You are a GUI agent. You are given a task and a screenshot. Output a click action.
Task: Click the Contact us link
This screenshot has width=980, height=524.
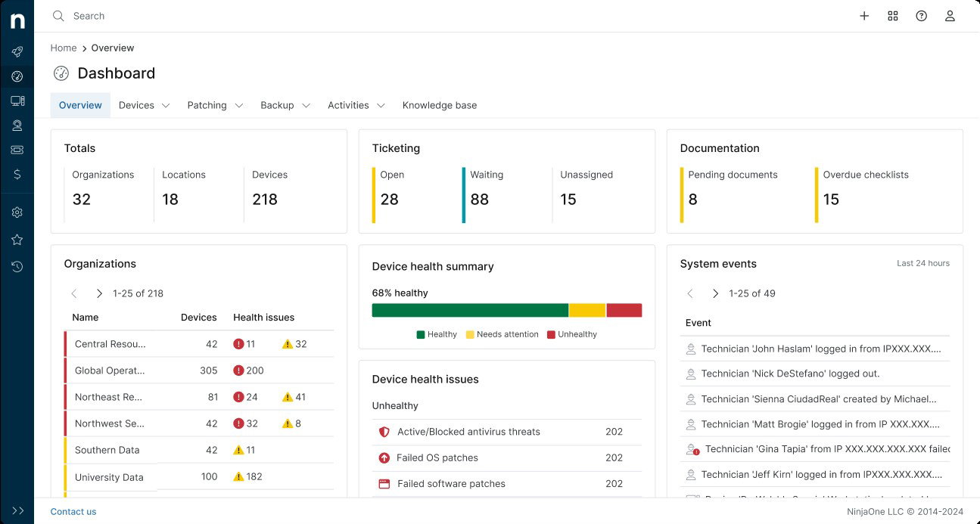click(x=73, y=511)
